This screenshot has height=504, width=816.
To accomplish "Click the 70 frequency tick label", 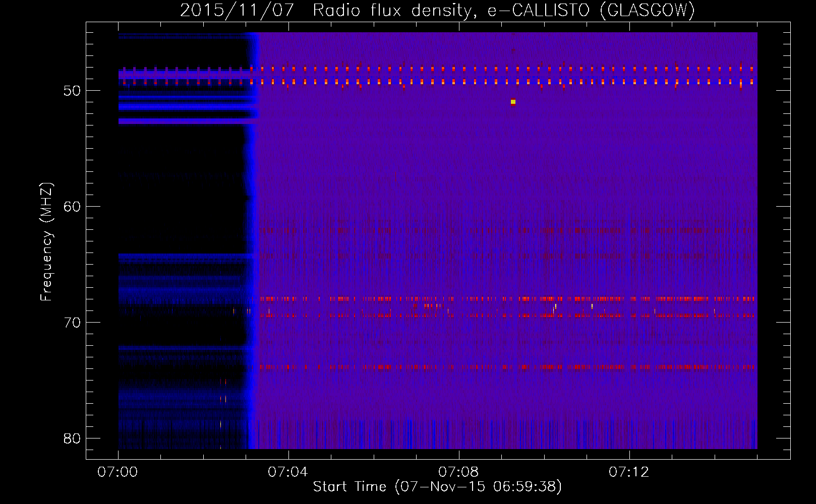I will coord(72,323).
